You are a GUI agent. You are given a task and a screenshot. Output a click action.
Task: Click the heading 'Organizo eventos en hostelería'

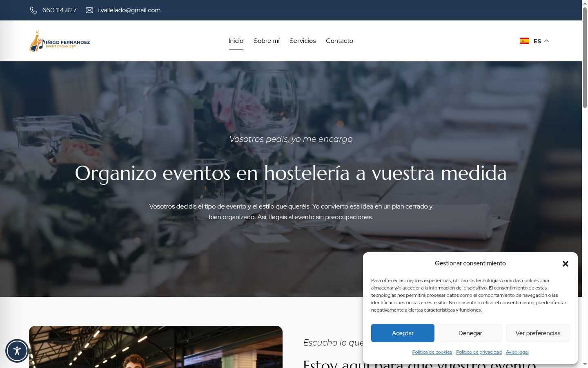(x=291, y=173)
